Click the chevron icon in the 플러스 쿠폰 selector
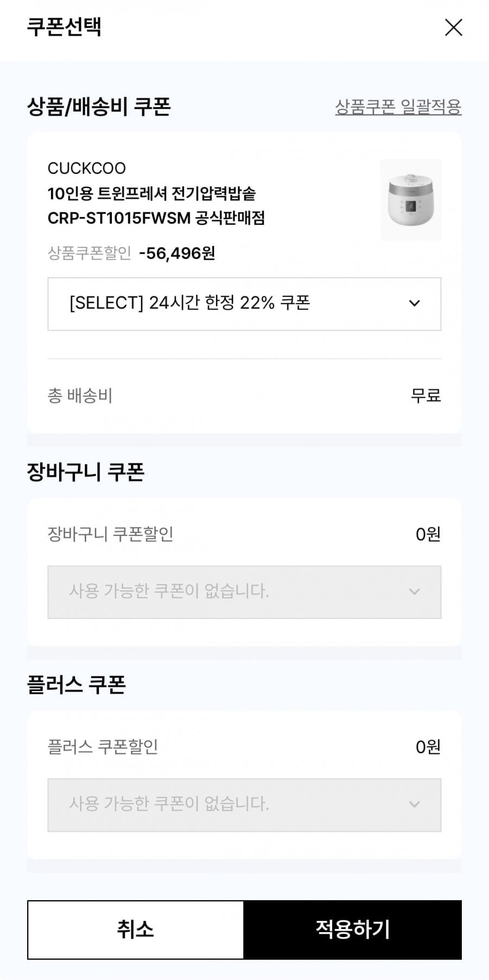489x980 pixels. pos(415,805)
